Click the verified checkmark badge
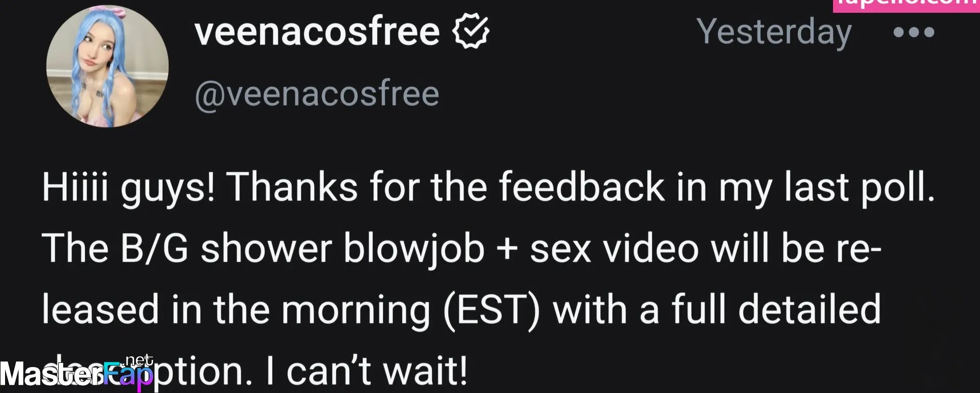This screenshot has width=980, height=393. point(471,31)
